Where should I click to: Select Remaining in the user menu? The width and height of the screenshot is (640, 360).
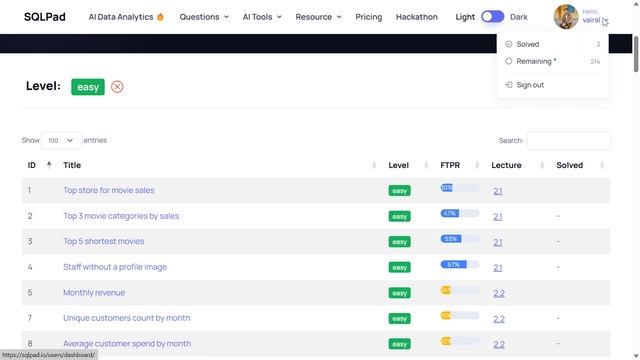pyautogui.click(x=552, y=61)
